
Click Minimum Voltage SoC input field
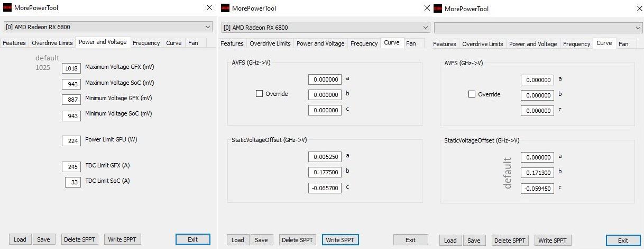point(71,115)
